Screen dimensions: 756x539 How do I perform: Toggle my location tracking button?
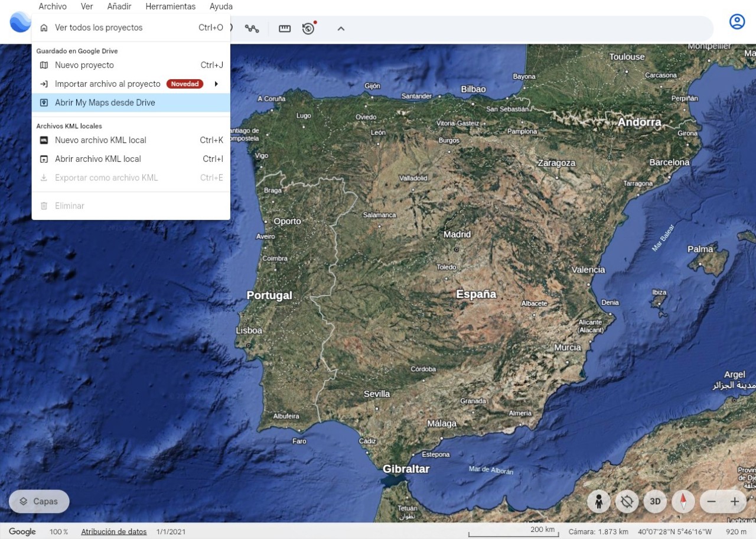pos(627,502)
